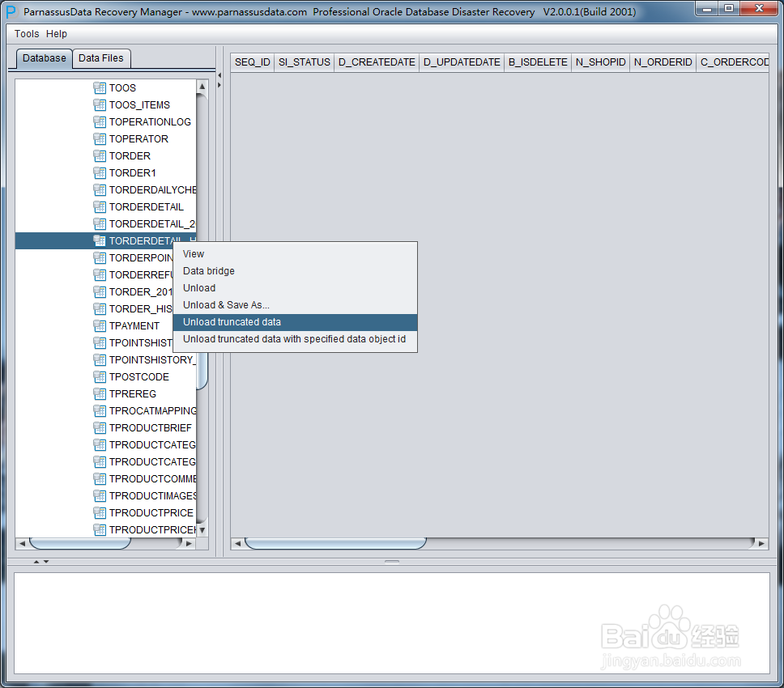This screenshot has height=688, width=784.
Task: Click the table icon beside TPROCATMAPPING
Action: click(100, 410)
